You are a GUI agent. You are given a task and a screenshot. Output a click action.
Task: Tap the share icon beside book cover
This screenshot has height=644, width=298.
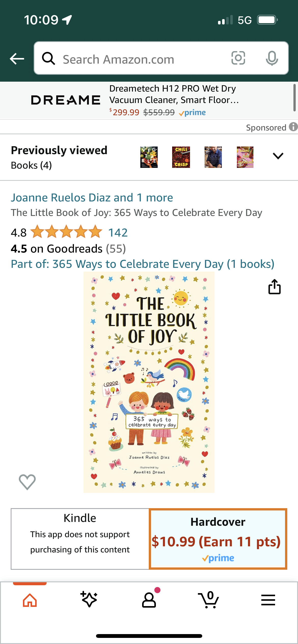[x=275, y=287]
